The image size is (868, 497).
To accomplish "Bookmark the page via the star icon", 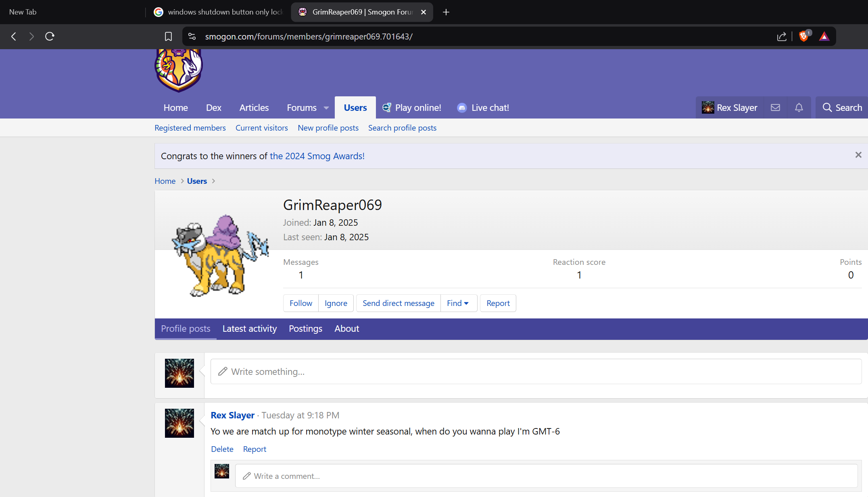I will pyautogui.click(x=168, y=36).
